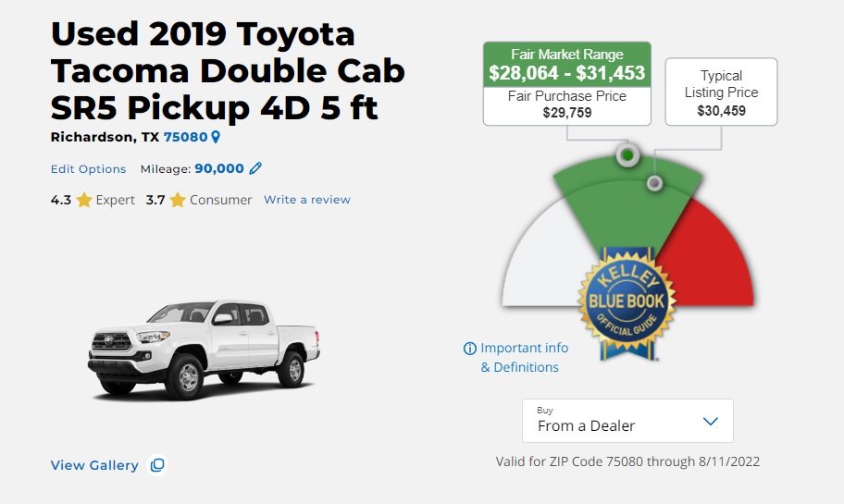
Task: Open the View Gallery link
Action: 94,465
